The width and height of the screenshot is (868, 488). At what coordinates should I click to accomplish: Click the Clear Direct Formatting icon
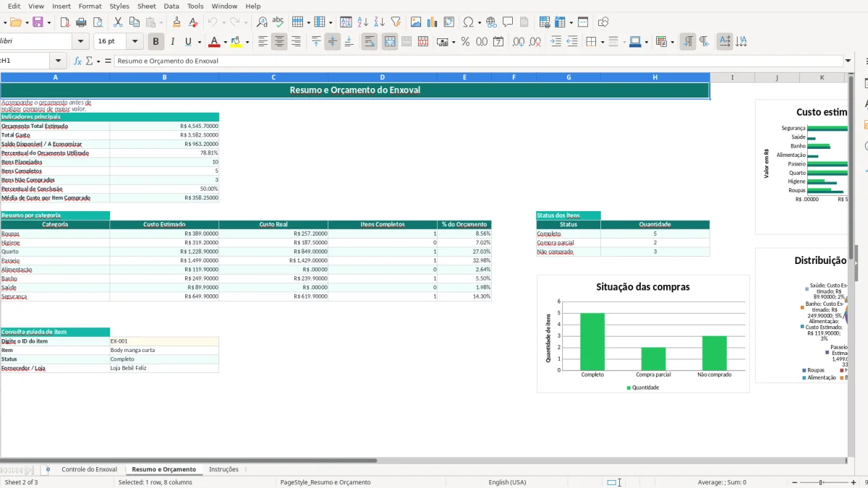[193, 22]
